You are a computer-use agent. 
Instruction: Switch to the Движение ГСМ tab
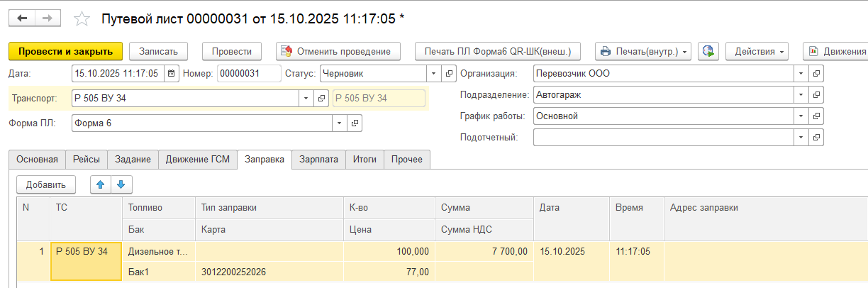[x=198, y=160]
